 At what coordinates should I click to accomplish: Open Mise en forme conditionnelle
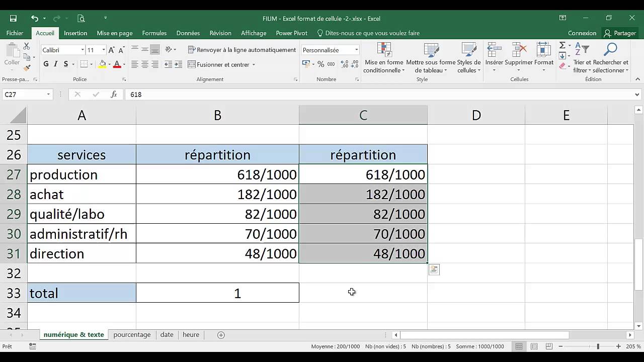pyautogui.click(x=384, y=58)
